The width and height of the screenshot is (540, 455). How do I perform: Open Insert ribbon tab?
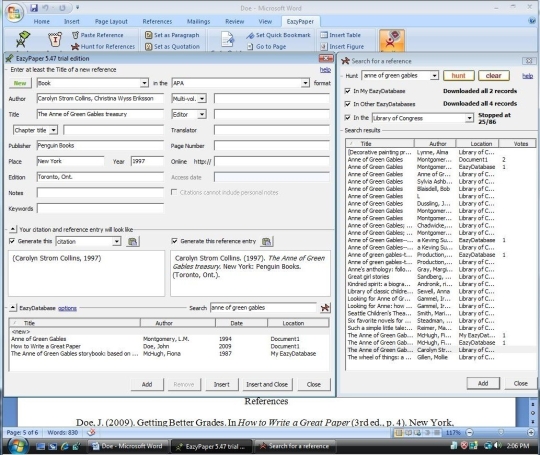[x=72, y=21]
